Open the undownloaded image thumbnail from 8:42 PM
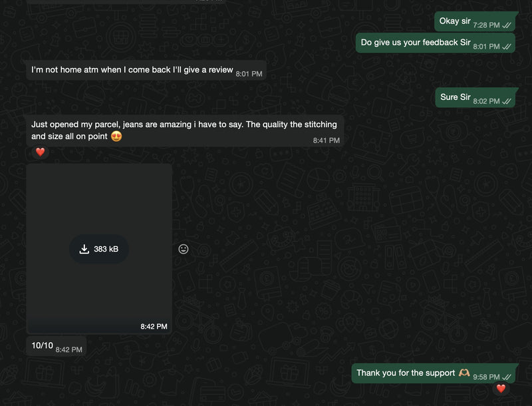 (x=99, y=249)
